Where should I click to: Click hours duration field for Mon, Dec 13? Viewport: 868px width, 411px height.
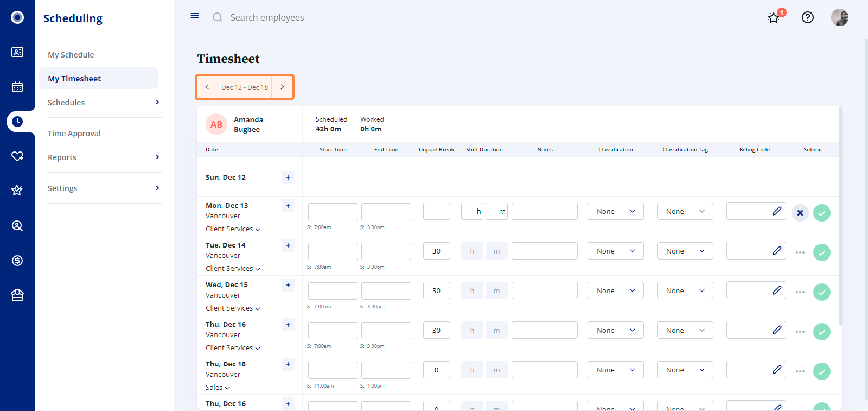pos(472,211)
